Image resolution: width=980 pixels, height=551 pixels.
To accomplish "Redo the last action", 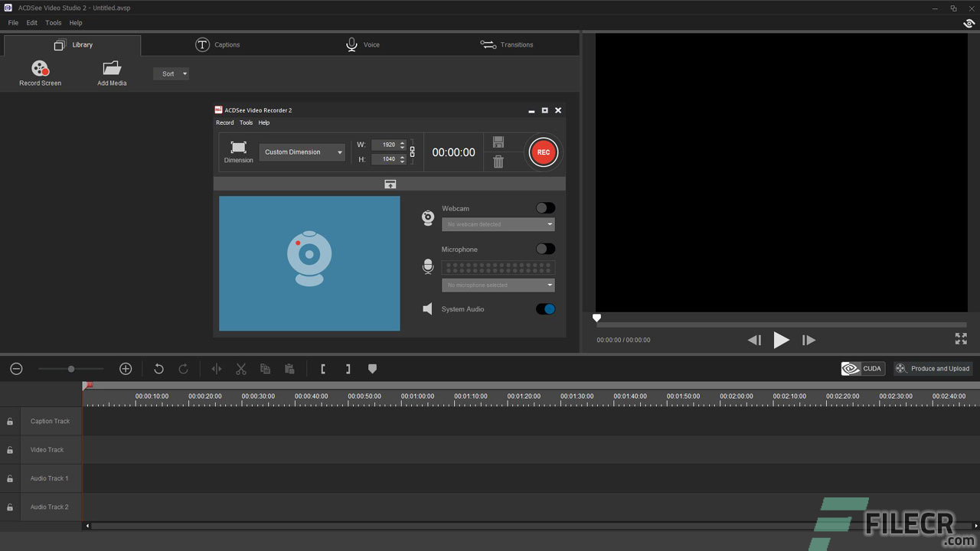I will [183, 369].
